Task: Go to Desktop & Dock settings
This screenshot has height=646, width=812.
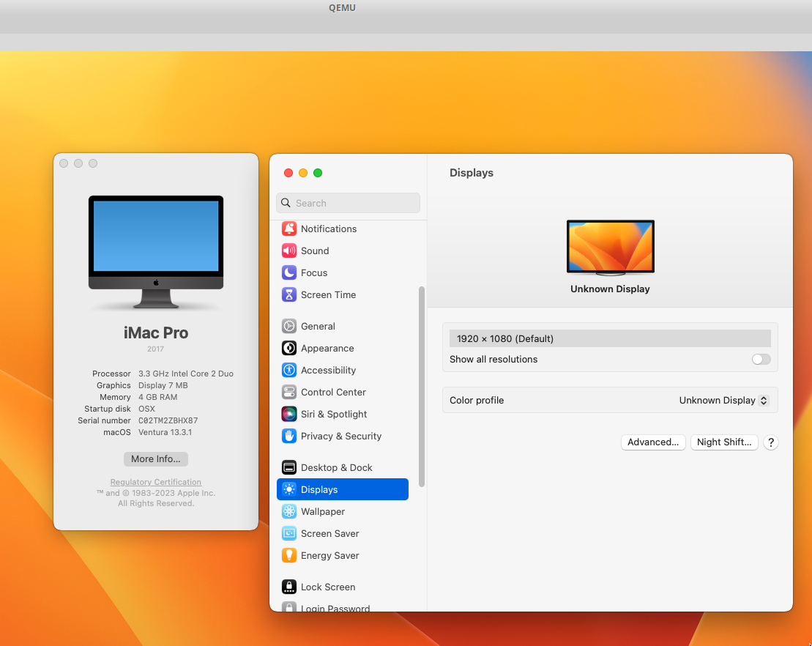Action: point(336,468)
